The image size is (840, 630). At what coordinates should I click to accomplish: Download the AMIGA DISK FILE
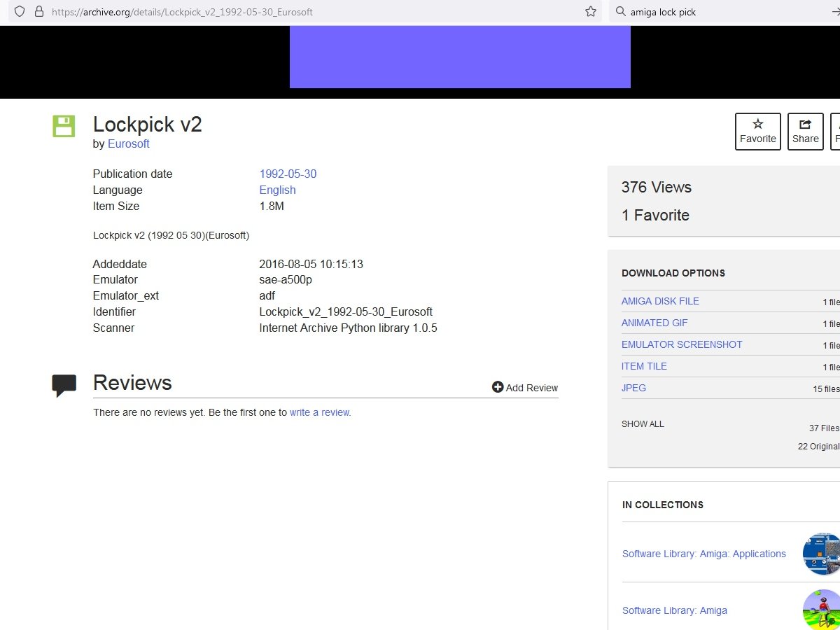pos(660,301)
